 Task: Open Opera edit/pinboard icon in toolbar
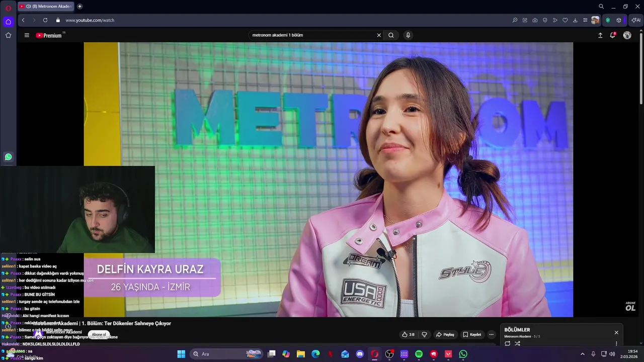point(525,20)
